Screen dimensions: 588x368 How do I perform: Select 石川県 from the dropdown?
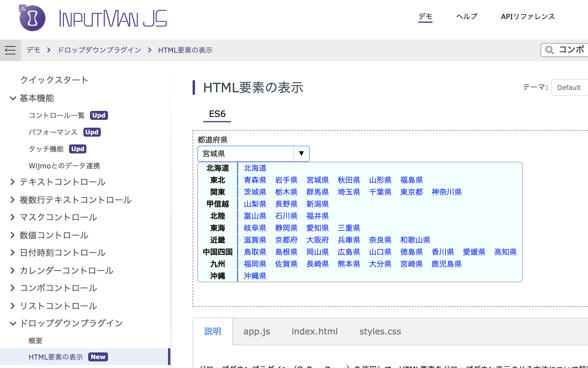pos(286,216)
